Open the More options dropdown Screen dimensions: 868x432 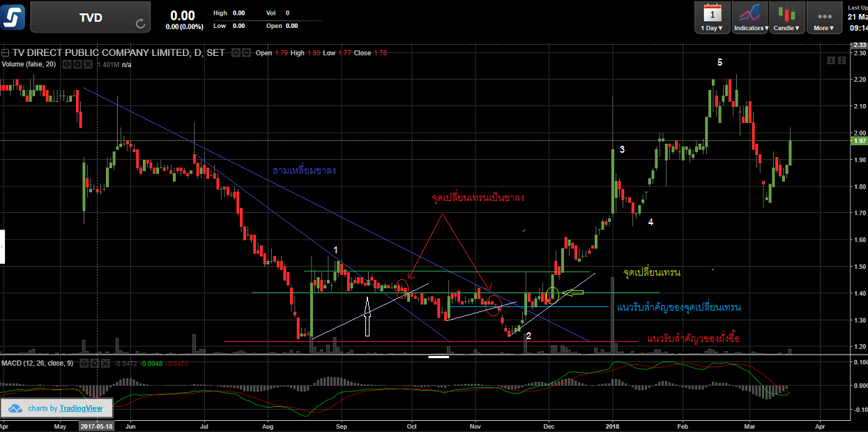pos(824,17)
